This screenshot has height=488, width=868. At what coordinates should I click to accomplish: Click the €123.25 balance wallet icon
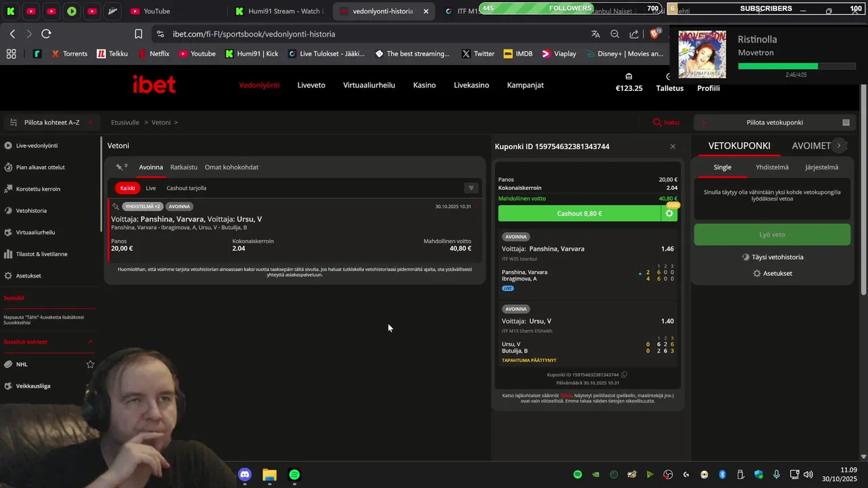(x=629, y=77)
